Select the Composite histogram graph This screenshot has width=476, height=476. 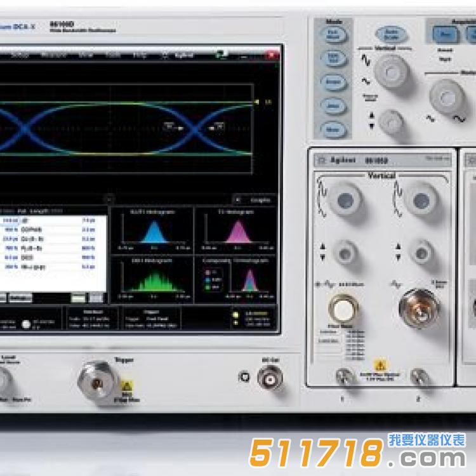236,280
